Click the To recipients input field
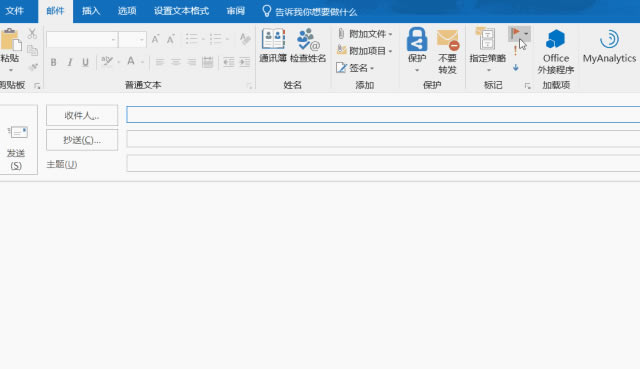Image resolution: width=640 pixels, height=369 pixels. tap(383, 115)
